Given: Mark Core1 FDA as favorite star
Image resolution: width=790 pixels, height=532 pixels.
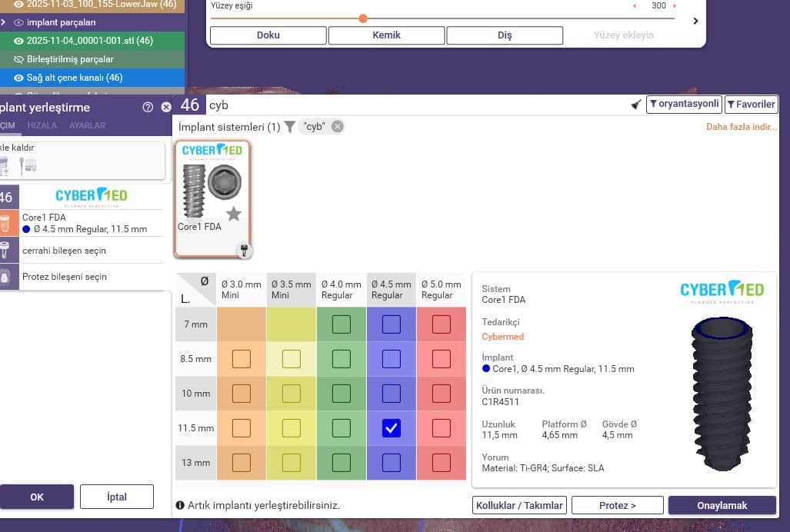Looking at the screenshot, I should pyautogui.click(x=234, y=214).
